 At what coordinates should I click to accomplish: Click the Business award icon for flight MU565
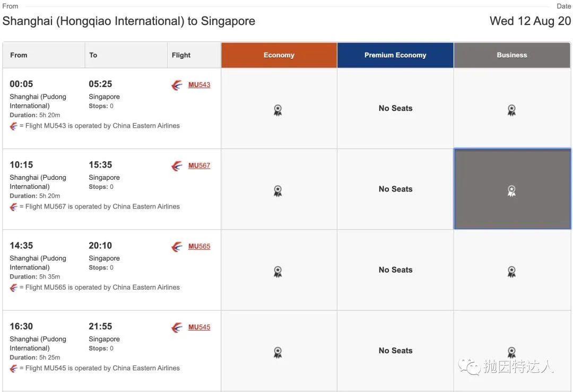click(x=511, y=271)
